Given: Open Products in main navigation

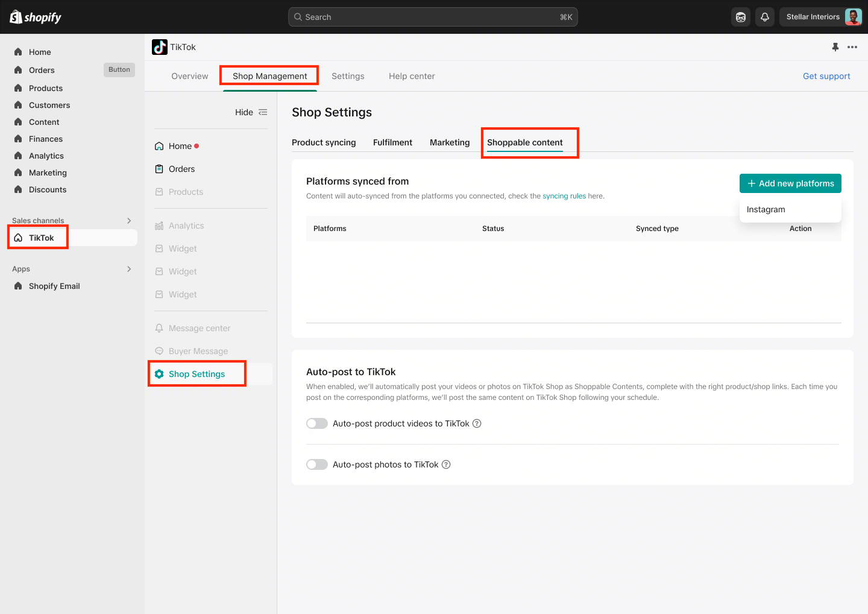Looking at the screenshot, I should 46,88.
